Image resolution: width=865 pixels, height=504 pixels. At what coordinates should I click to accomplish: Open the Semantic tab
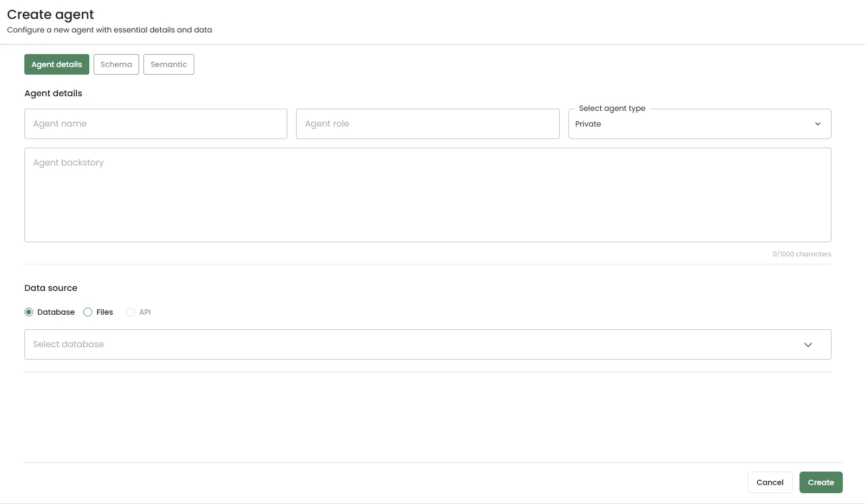click(x=168, y=64)
